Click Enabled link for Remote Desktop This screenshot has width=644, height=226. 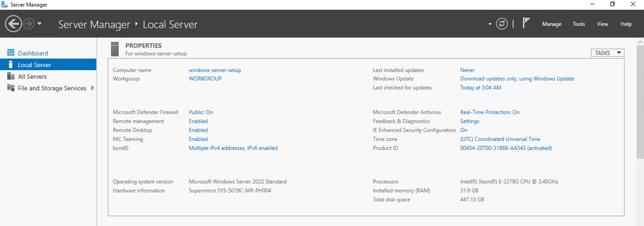pyautogui.click(x=198, y=130)
